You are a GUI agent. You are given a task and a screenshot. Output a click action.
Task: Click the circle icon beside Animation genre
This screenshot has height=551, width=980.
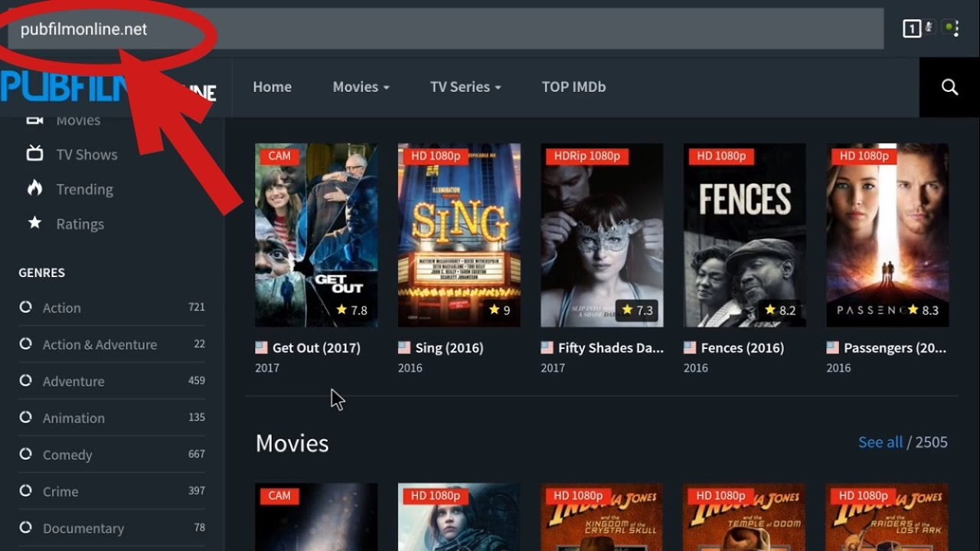click(25, 417)
